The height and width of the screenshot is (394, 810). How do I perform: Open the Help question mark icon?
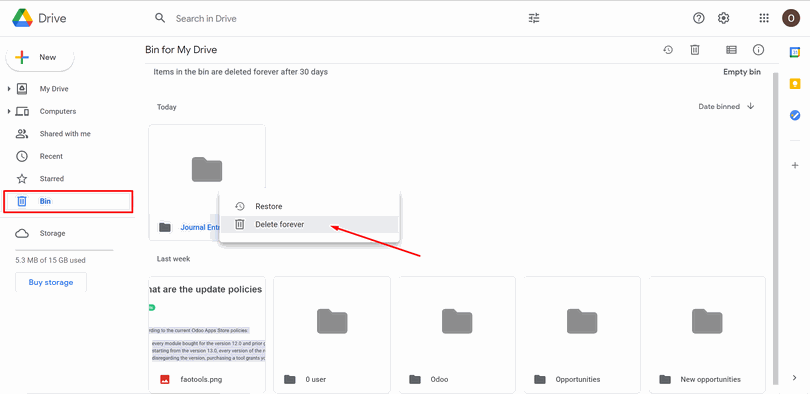(x=698, y=18)
